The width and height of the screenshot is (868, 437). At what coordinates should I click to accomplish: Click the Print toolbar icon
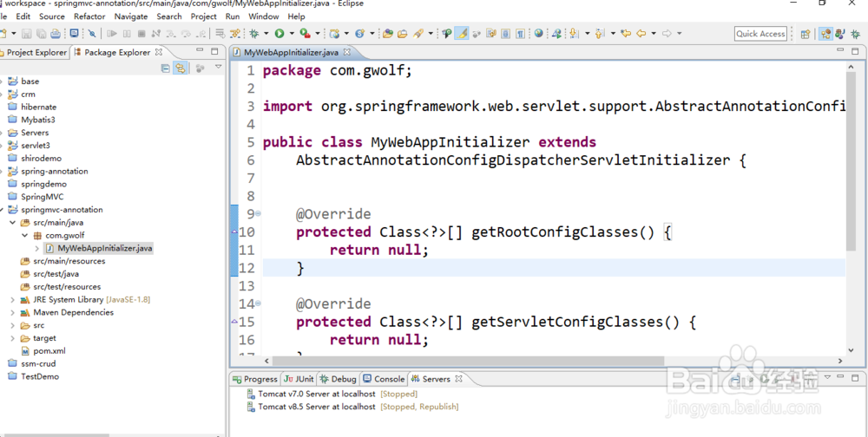(56, 34)
